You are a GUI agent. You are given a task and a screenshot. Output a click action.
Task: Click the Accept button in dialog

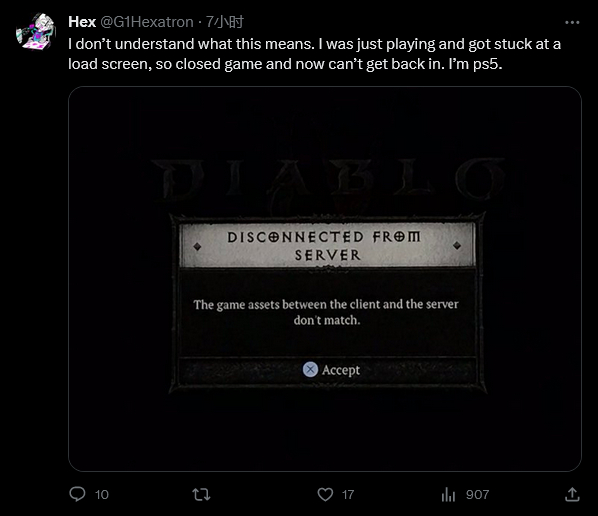(331, 370)
